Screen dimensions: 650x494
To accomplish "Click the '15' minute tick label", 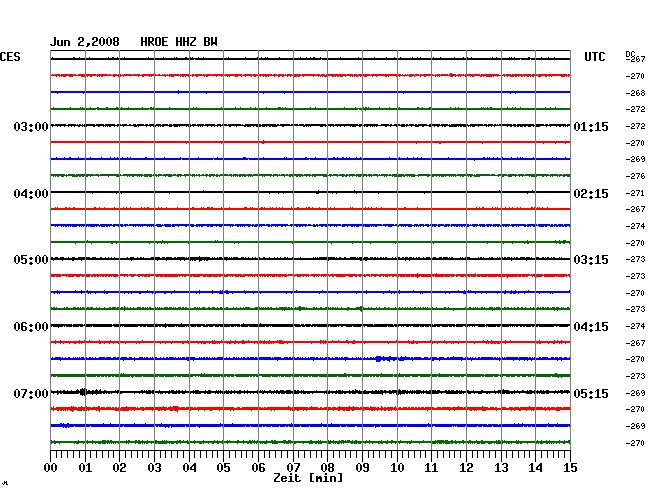I will [570, 468].
